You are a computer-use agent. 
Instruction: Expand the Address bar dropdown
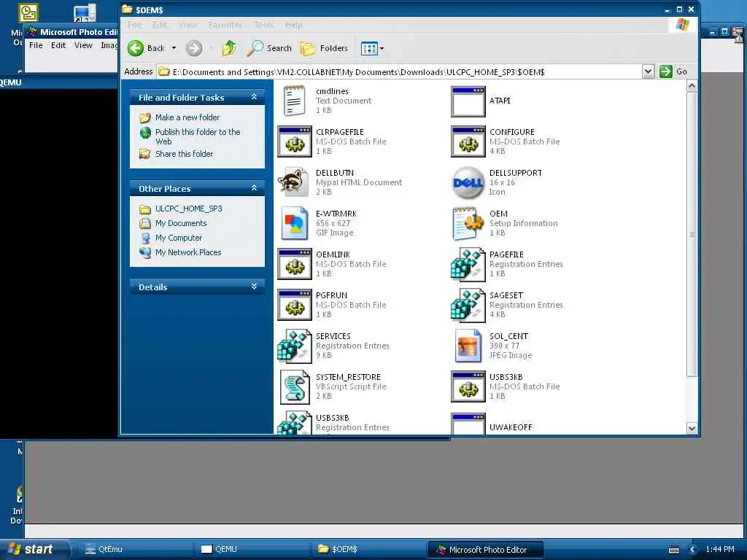pyautogui.click(x=648, y=72)
